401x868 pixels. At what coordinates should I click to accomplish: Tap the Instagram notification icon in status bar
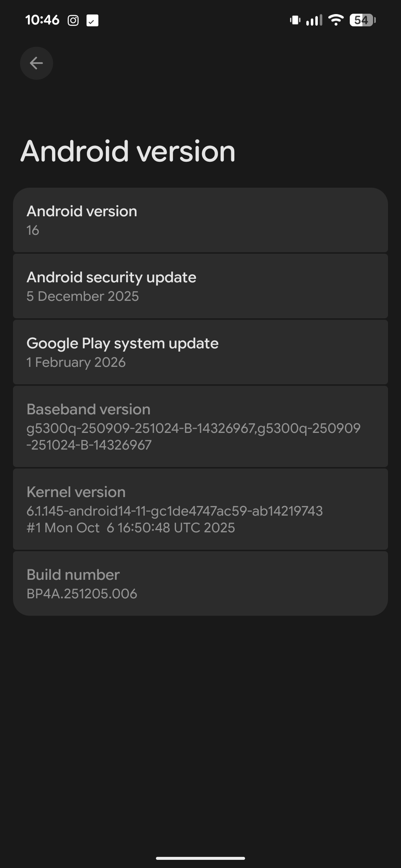[73, 20]
